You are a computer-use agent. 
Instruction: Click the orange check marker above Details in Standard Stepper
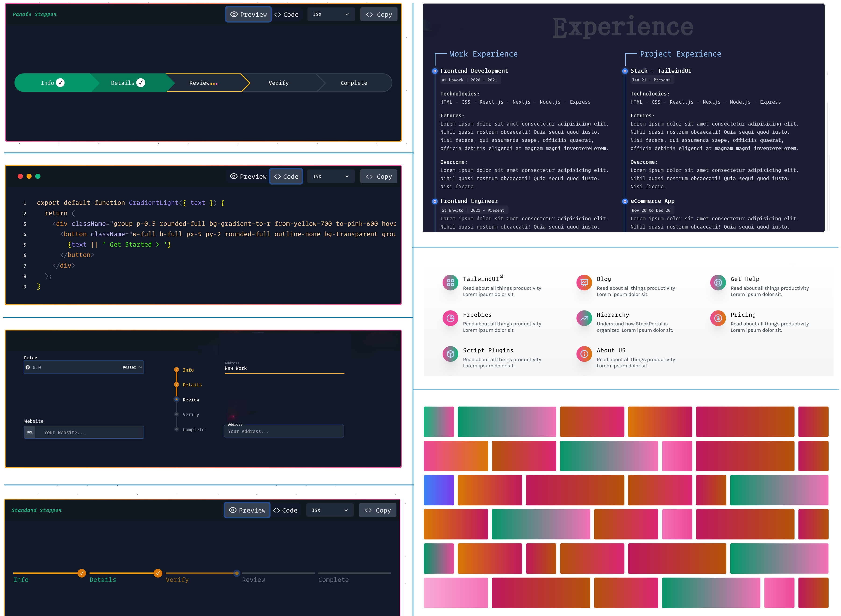coord(158,573)
